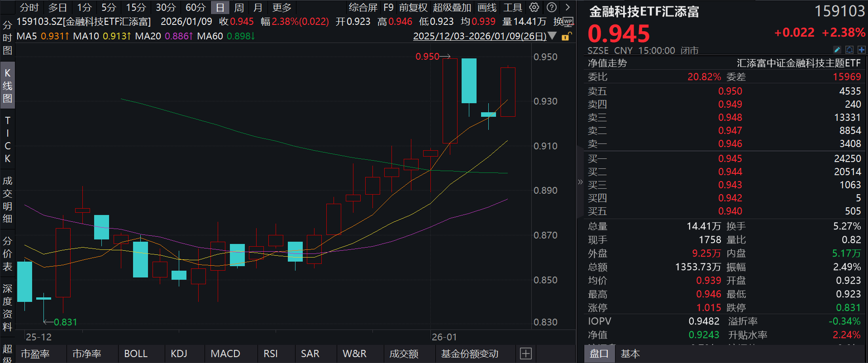
Task: Select the 15分 period
Action: click(136, 8)
